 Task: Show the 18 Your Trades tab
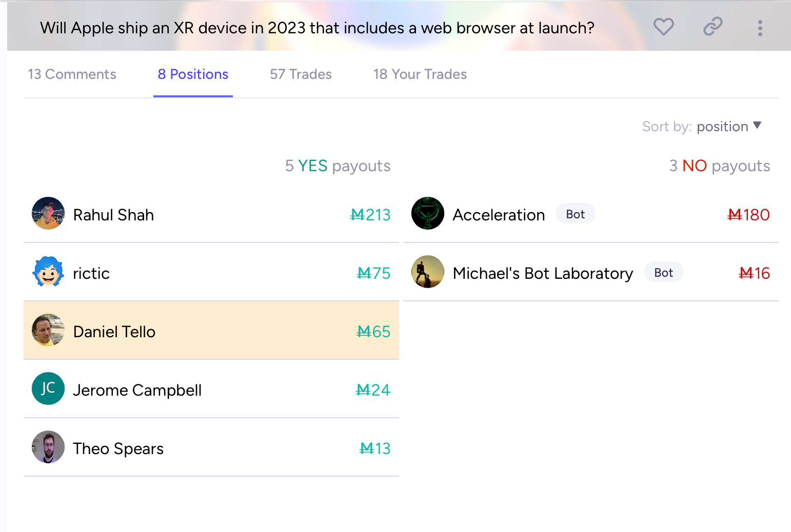tap(420, 74)
